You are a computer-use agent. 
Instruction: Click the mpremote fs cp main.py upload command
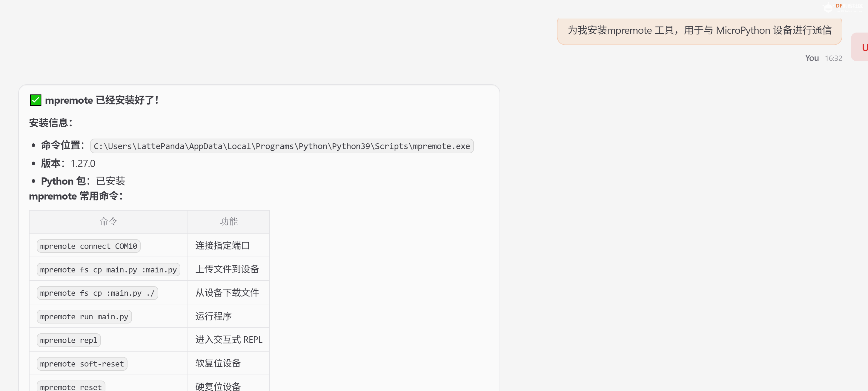tap(108, 270)
